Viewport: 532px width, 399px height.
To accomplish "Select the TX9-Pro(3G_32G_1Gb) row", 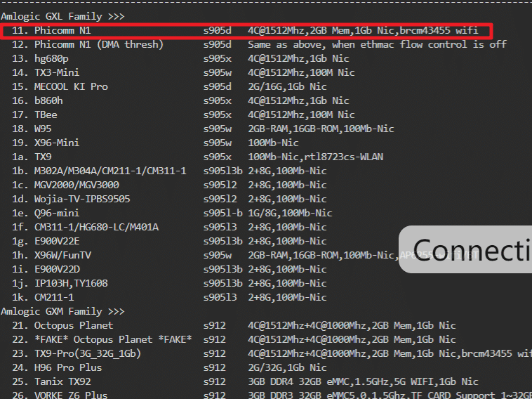I will click(x=88, y=353).
